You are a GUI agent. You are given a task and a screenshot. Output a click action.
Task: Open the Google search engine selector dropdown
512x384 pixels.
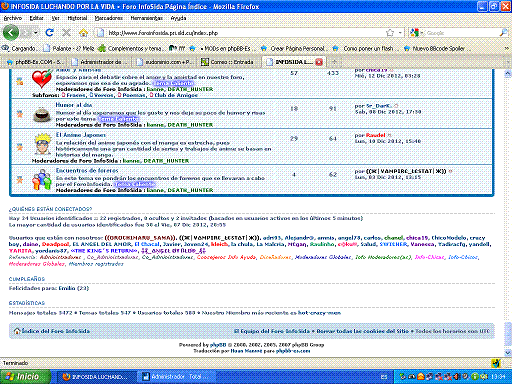point(416,33)
